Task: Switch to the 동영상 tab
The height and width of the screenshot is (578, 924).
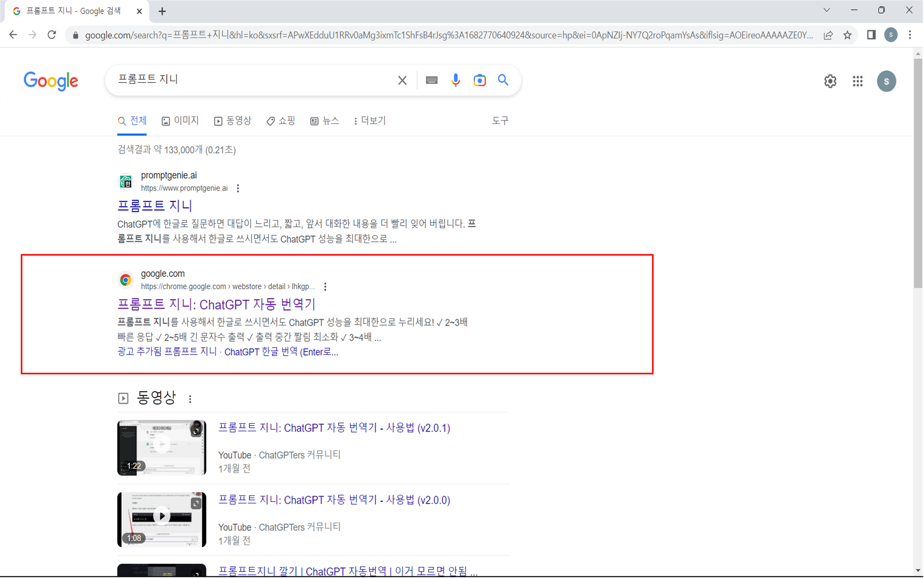Action: coord(232,121)
